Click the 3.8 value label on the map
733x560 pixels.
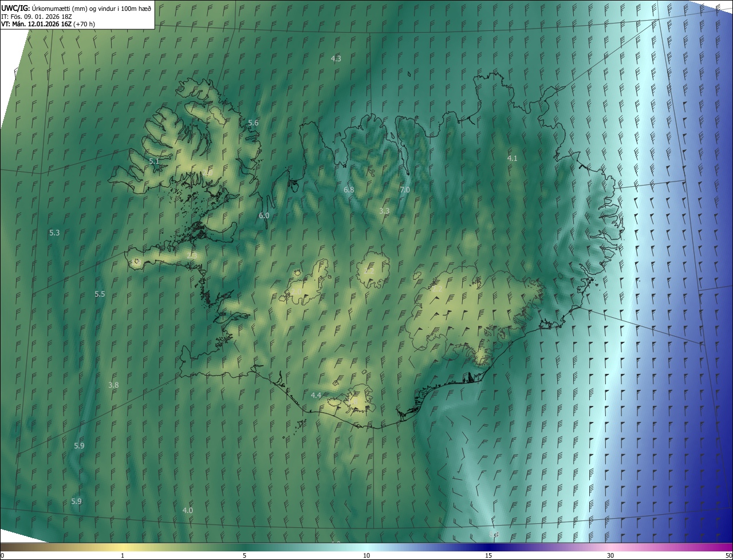pos(113,385)
